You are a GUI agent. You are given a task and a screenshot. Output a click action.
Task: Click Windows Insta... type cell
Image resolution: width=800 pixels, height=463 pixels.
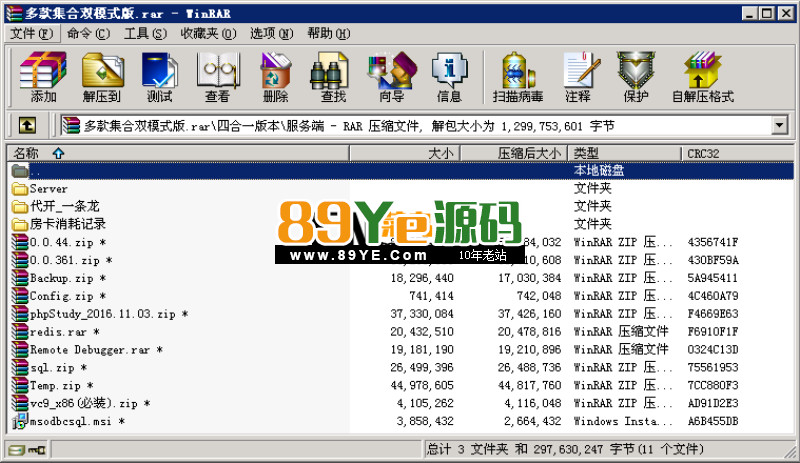click(x=623, y=421)
